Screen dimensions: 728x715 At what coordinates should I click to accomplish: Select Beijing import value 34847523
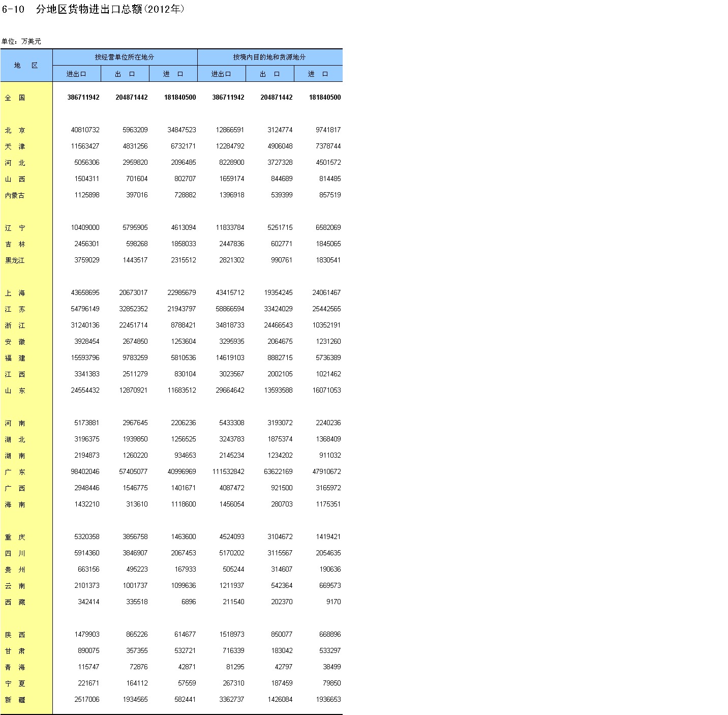coord(182,130)
